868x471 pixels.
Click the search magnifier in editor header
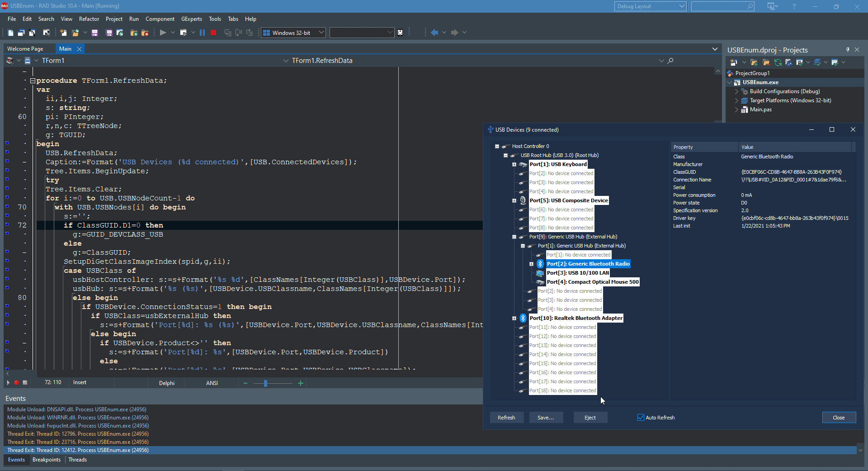tap(670, 61)
